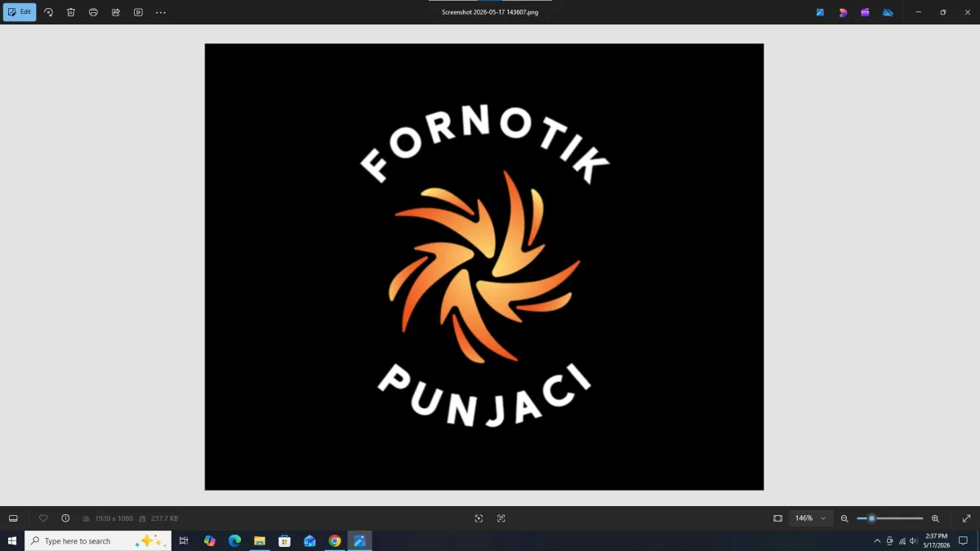Screen dimensions: 980x551
Task: Show file info using the info icon
Action: pos(65,518)
